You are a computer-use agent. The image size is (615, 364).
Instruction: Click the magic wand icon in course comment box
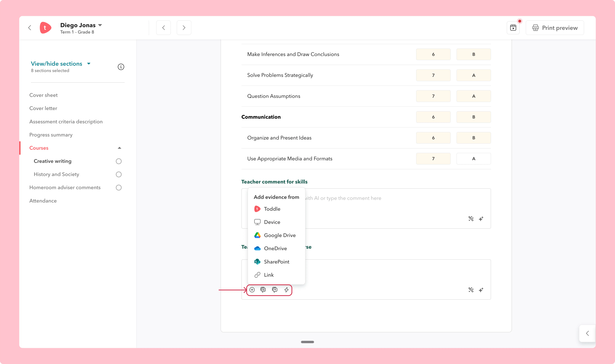(471, 290)
